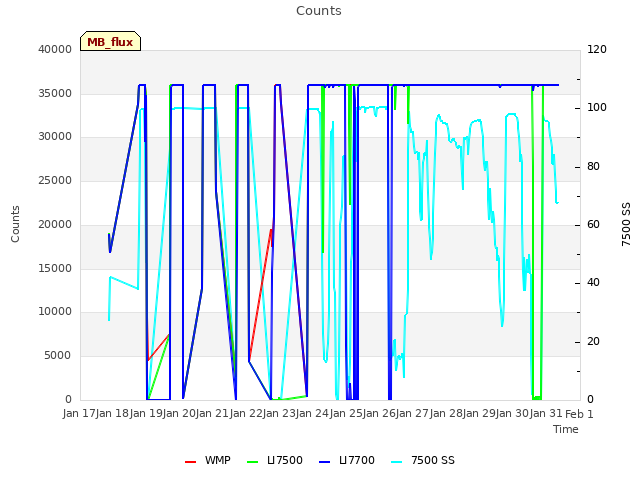The height and width of the screenshot is (480, 640).
Task: Click the Jan 17 date tick label
Action: 79,414
